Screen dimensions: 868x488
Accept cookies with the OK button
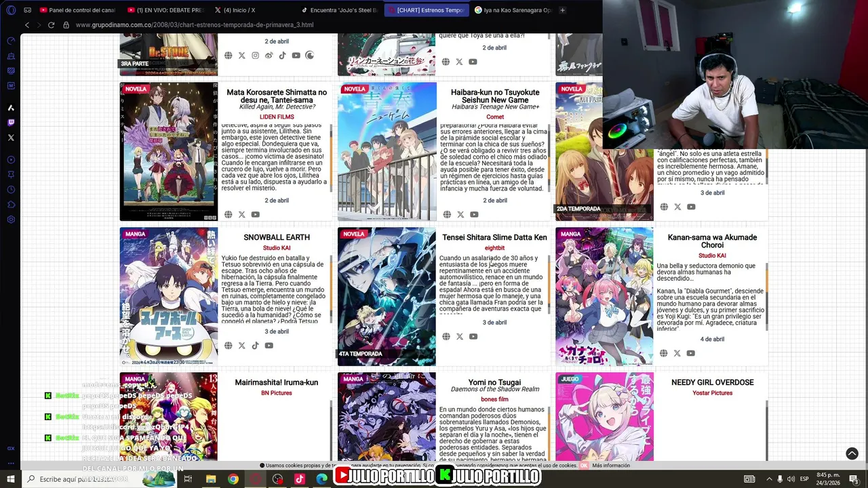(x=584, y=466)
